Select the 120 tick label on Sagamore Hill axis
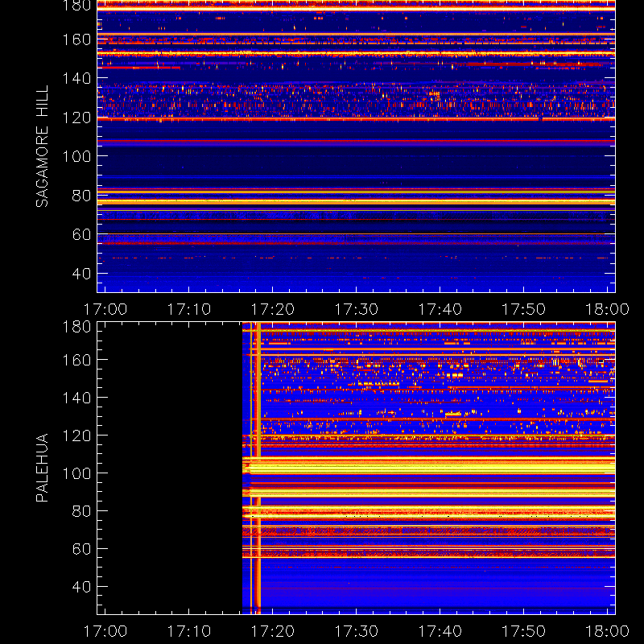This screenshot has height=644, width=644. pos(76,118)
